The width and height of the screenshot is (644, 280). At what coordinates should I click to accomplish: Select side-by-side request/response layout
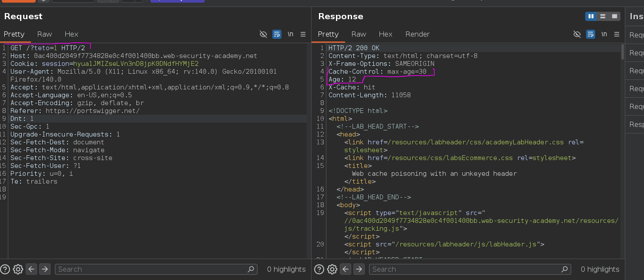(x=591, y=17)
